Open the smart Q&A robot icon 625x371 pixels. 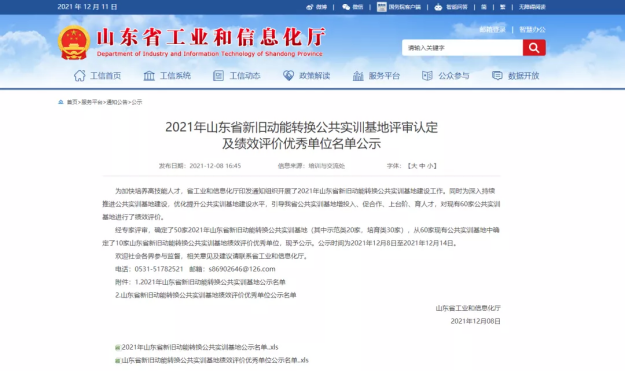(x=438, y=7)
